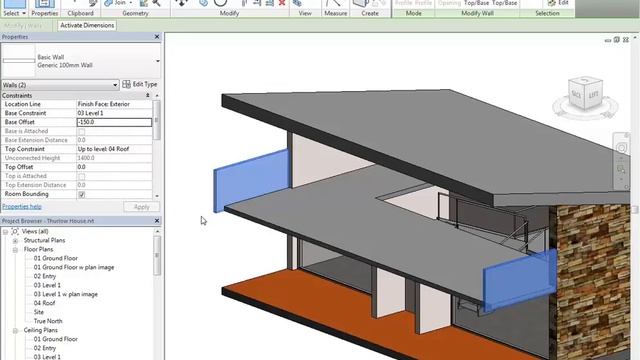Click the Location Line value field
Screen dimensions: 640x360
point(114,104)
